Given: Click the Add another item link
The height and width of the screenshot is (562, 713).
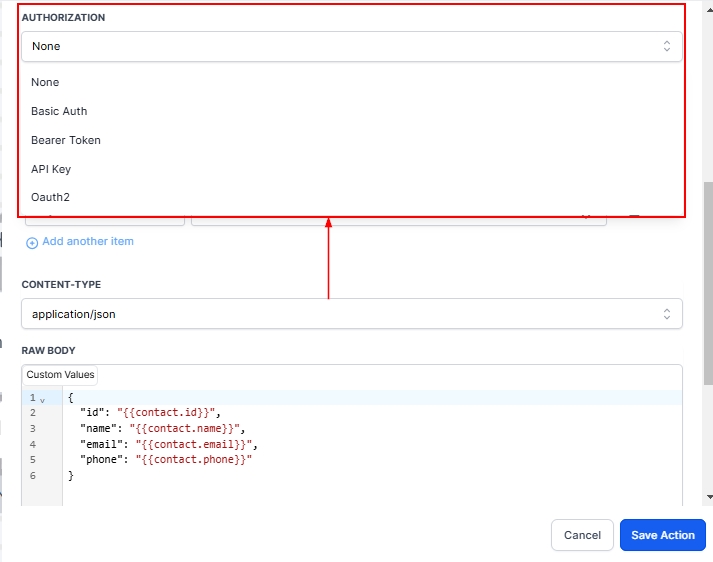Looking at the screenshot, I should pos(88,242).
